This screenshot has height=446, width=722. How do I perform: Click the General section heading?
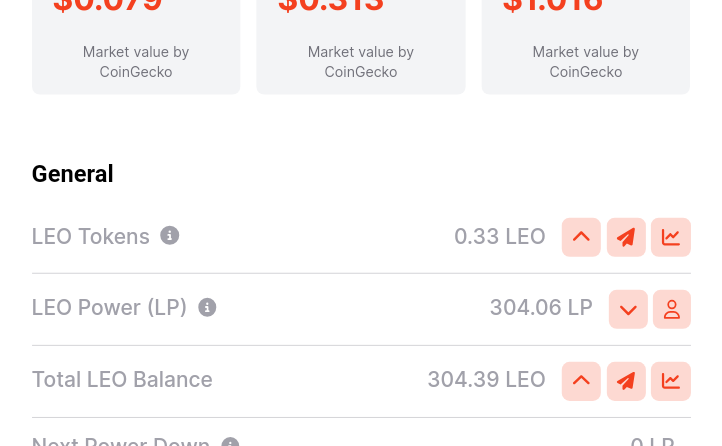pyautogui.click(x=72, y=174)
